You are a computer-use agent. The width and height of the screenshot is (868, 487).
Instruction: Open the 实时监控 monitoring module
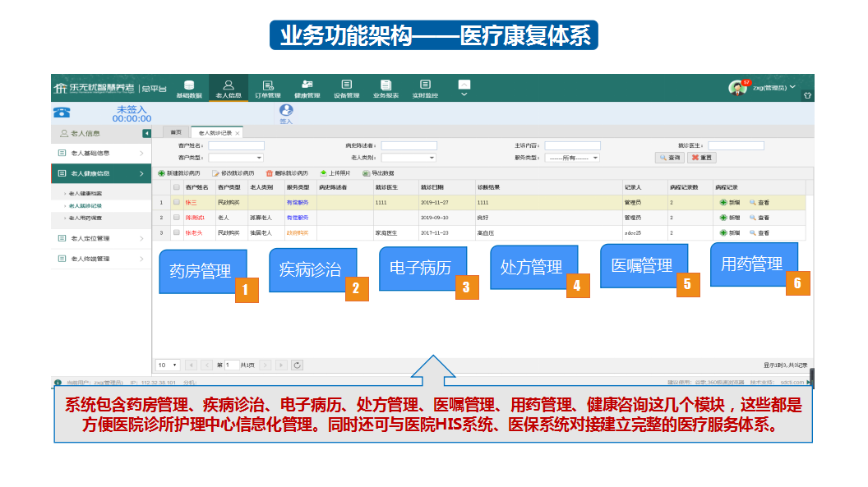tap(425, 89)
